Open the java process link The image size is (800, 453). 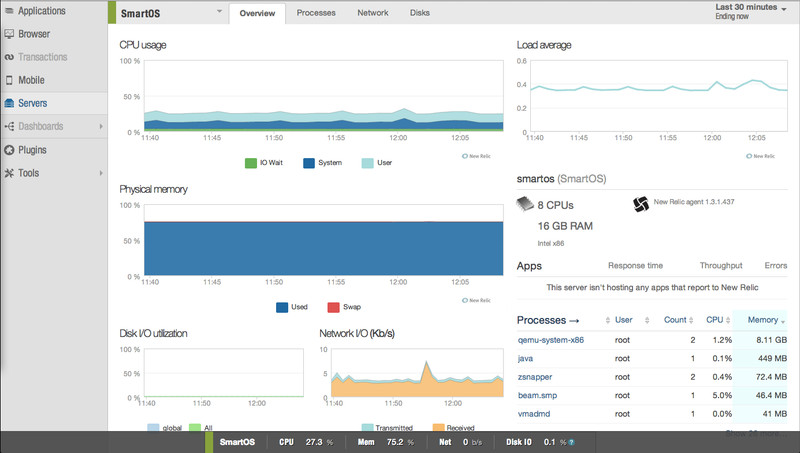coord(525,359)
